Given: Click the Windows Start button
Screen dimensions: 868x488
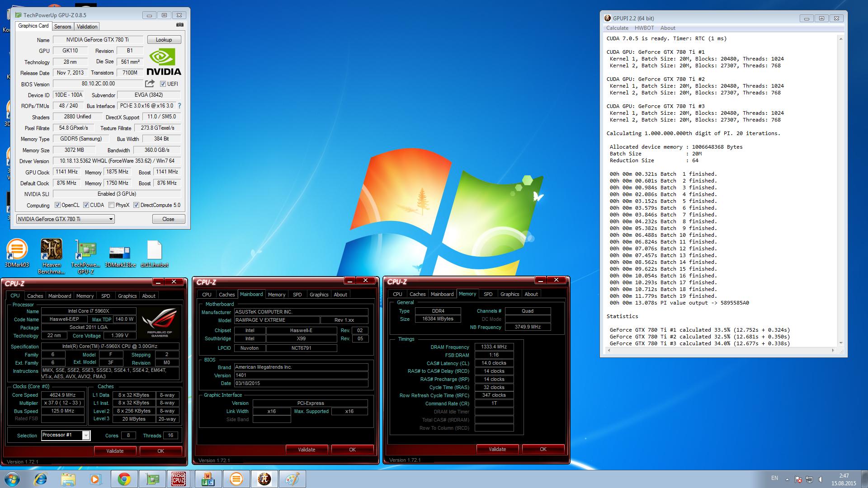Looking at the screenshot, I should pyautogui.click(x=12, y=479).
